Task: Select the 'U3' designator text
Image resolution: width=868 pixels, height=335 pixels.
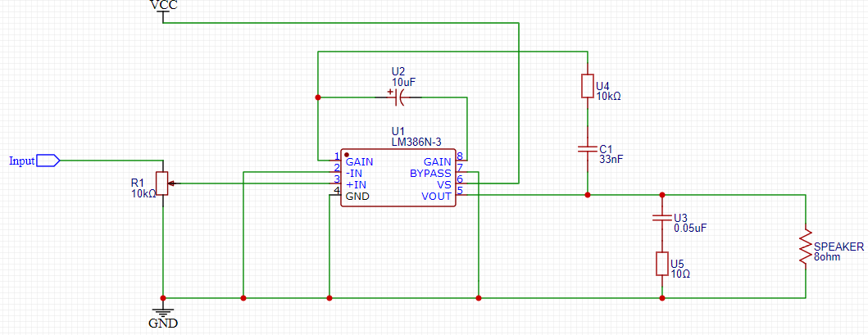Action: 680,217
